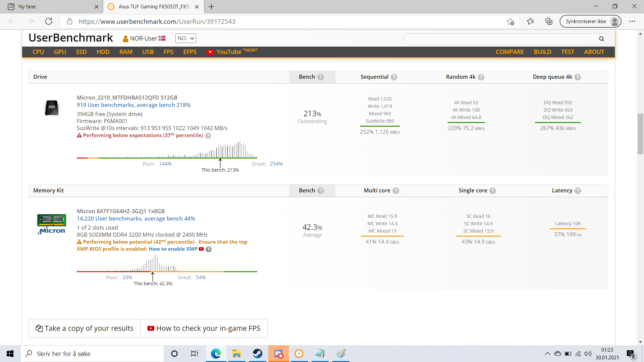Reload the page with refresh icon

[x=49, y=21]
